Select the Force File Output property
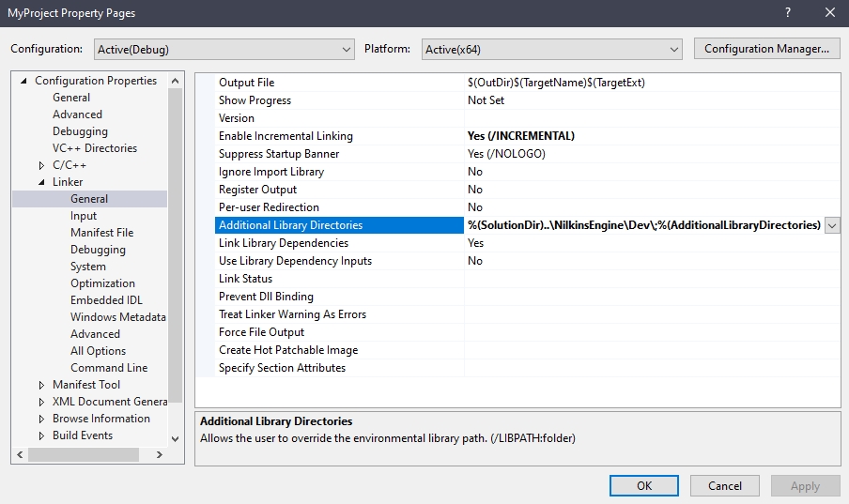Viewport: 849px width, 504px height. tap(528, 333)
